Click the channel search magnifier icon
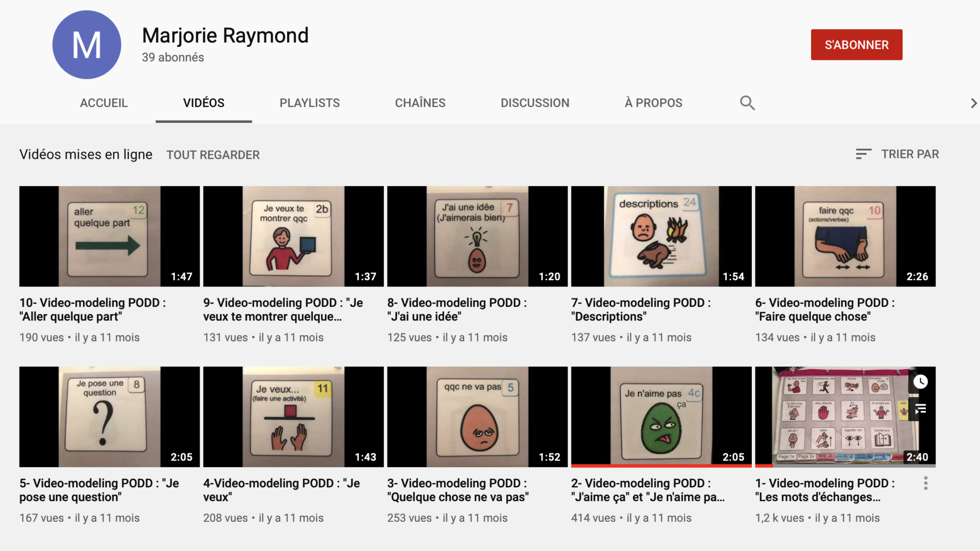Viewport: 980px width, 551px height. click(x=747, y=103)
